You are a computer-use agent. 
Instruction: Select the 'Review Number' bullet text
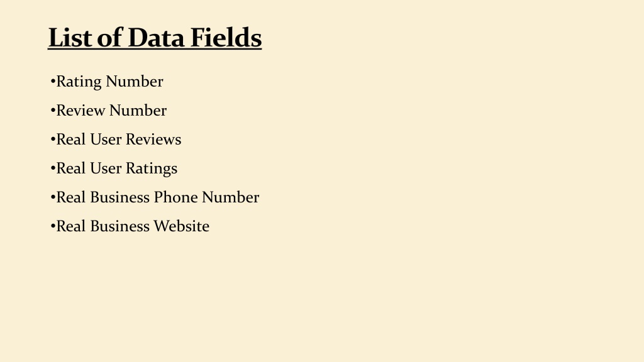click(111, 111)
